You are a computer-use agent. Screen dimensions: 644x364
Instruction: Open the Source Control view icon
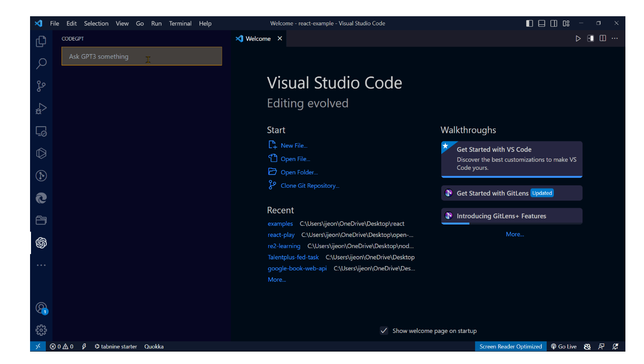41,86
